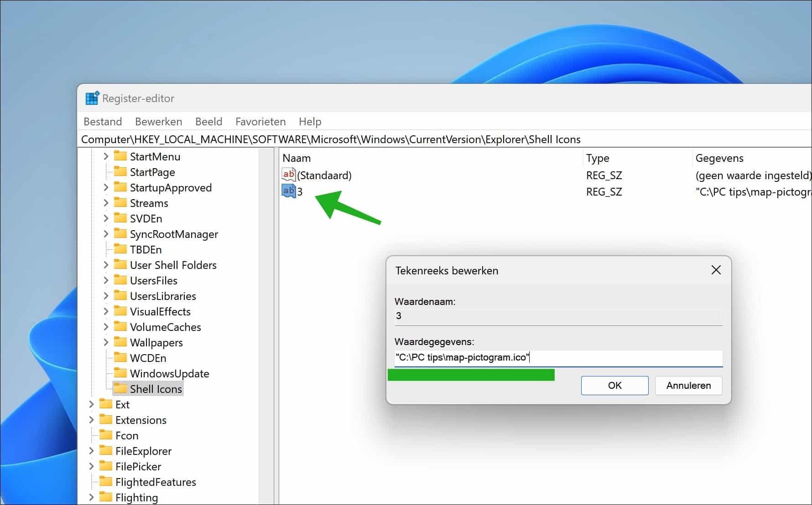Select the registry path in the address bar
The width and height of the screenshot is (812, 505).
tap(331, 139)
